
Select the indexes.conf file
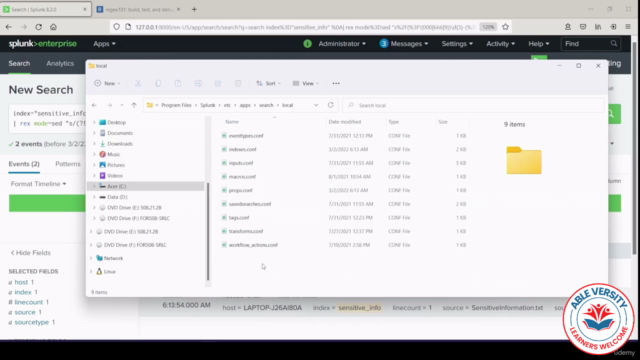pos(242,149)
